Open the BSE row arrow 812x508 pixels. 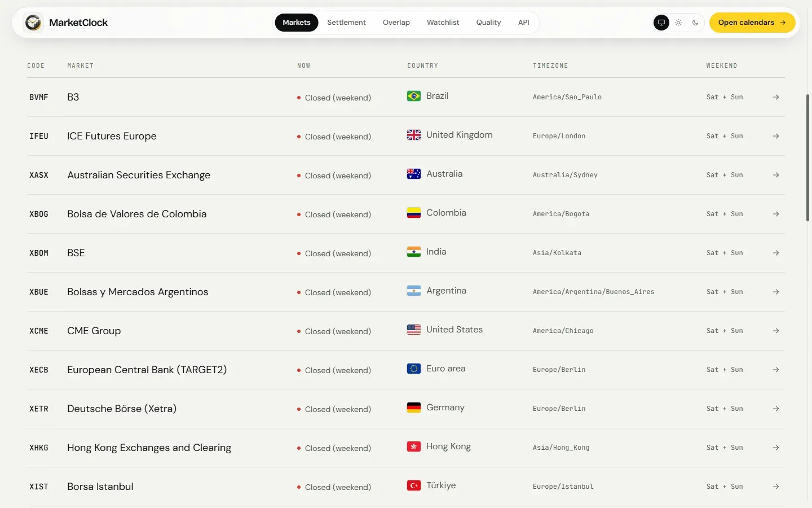pyautogui.click(x=776, y=253)
